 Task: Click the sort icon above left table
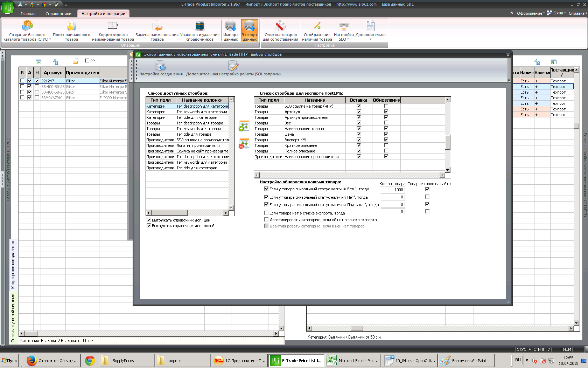pos(56,62)
